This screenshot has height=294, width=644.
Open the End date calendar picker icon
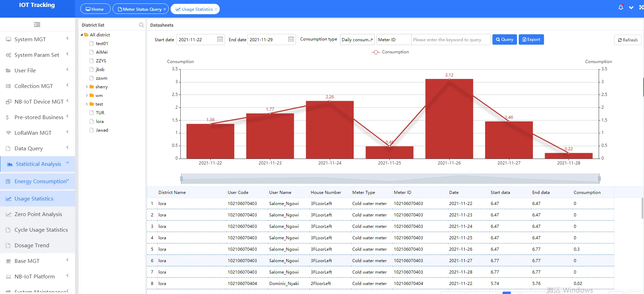click(291, 39)
